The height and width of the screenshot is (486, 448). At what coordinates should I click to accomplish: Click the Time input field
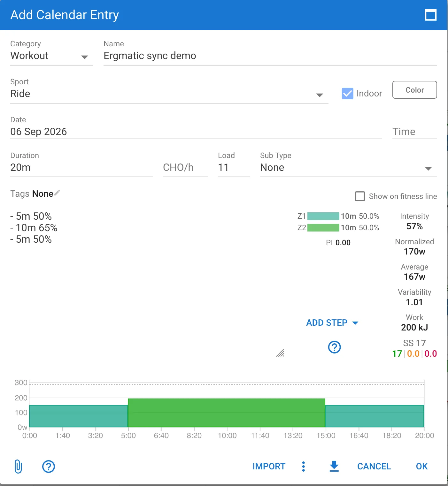click(414, 132)
